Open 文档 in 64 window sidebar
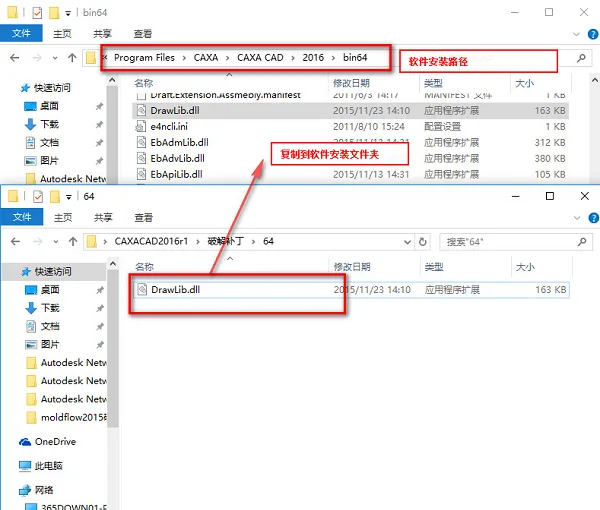 coord(50,326)
